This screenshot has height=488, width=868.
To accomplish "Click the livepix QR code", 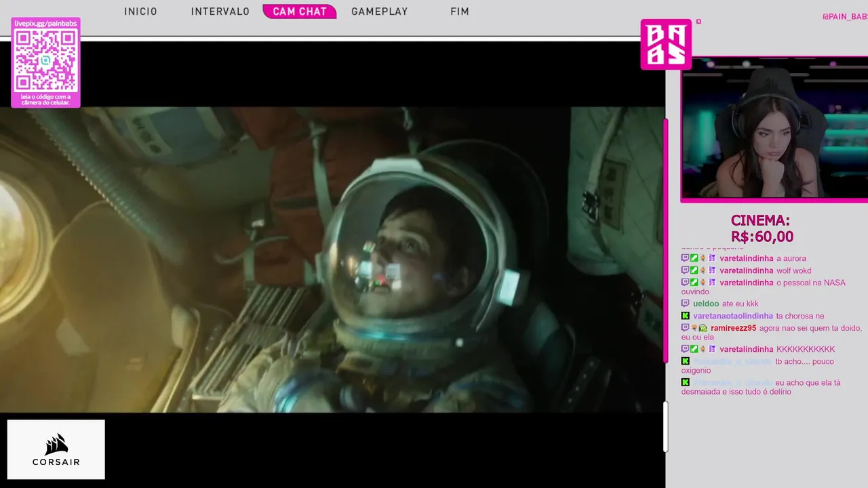I will pos(45,61).
